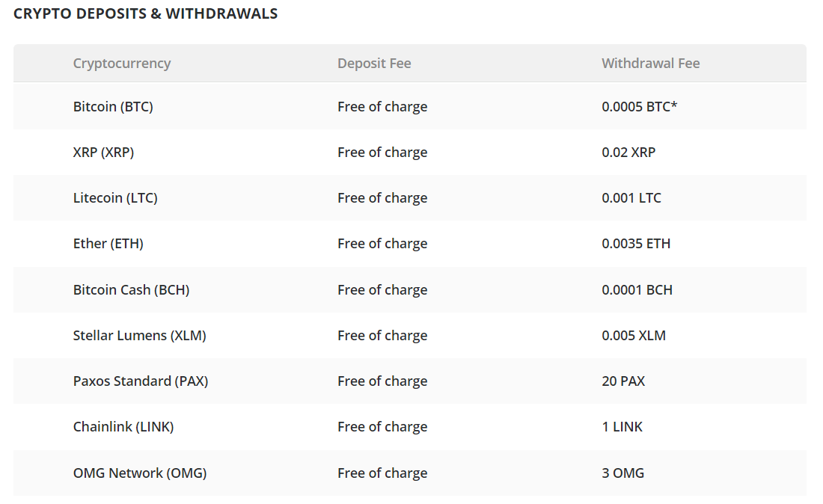This screenshot has height=504, width=823.
Task: Click Bitcoin's Free of charge deposit fee
Action: [x=382, y=106]
